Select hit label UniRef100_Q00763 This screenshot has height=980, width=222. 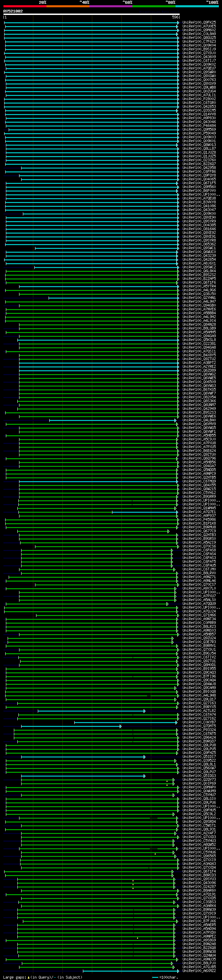coord(199,80)
